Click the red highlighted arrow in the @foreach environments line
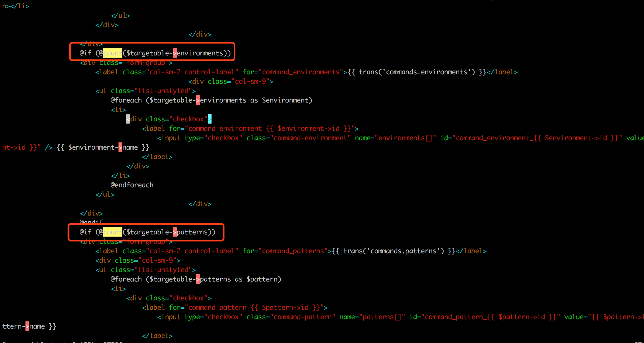This screenshot has height=343, width=644. click(198, 100)
